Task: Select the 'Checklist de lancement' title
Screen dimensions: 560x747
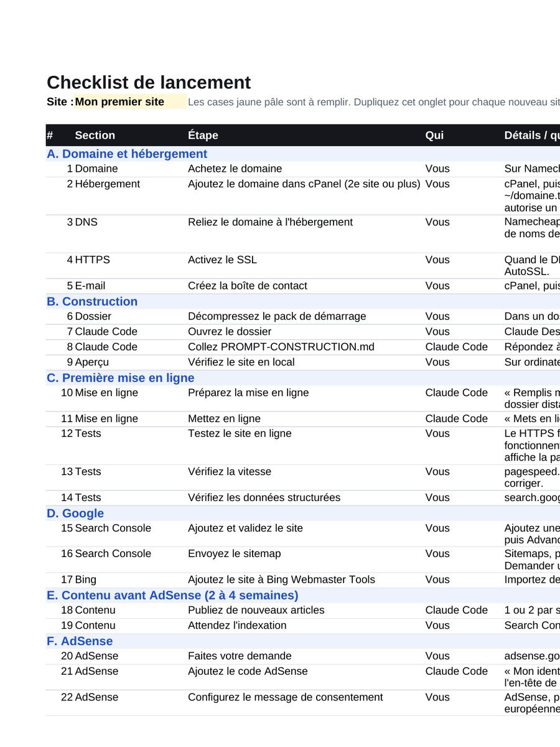Action: pos(149,82)
